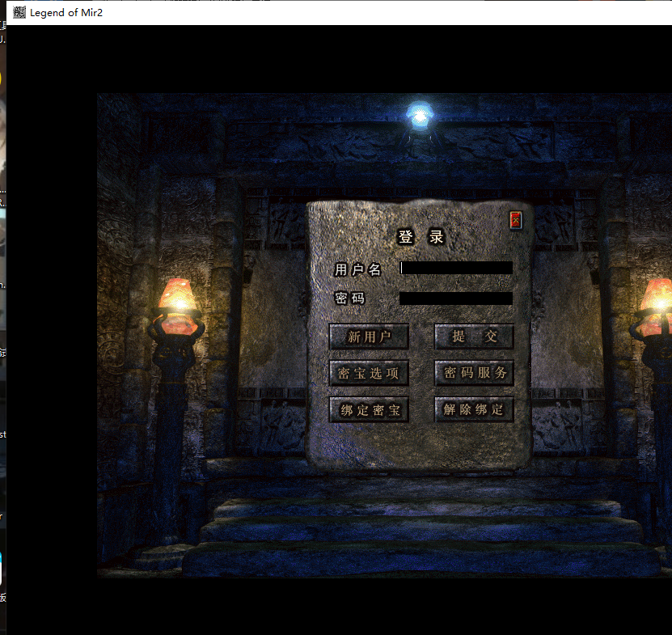The width and height of the screenshot is (672, 635).
Task: Open 密宝选项 options button
Action: click(369, 373)
